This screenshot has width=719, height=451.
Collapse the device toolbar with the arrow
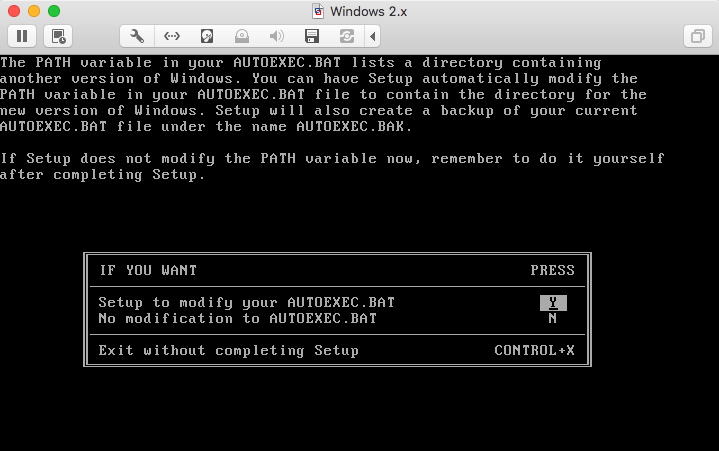tap(373, 36)
